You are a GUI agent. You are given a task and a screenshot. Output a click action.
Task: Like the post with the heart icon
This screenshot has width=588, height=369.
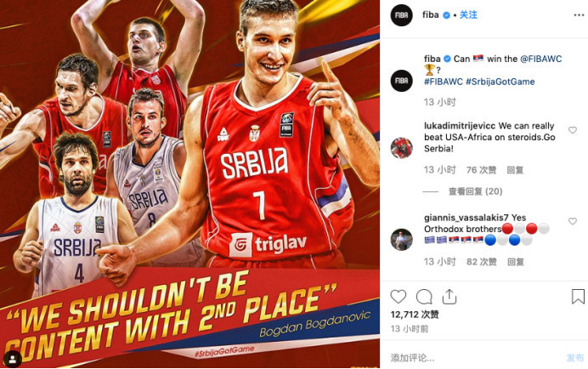click(399, 297)
